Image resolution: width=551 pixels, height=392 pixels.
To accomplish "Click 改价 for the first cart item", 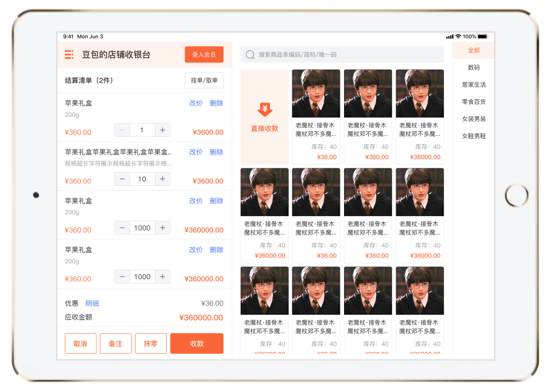I will pyautogui.click(x=196, y=104).
